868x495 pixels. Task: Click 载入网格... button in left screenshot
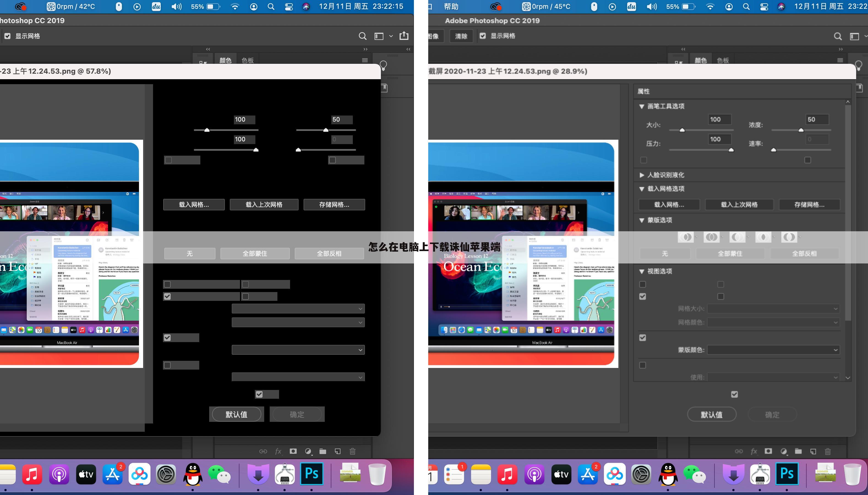coord(194,205)
